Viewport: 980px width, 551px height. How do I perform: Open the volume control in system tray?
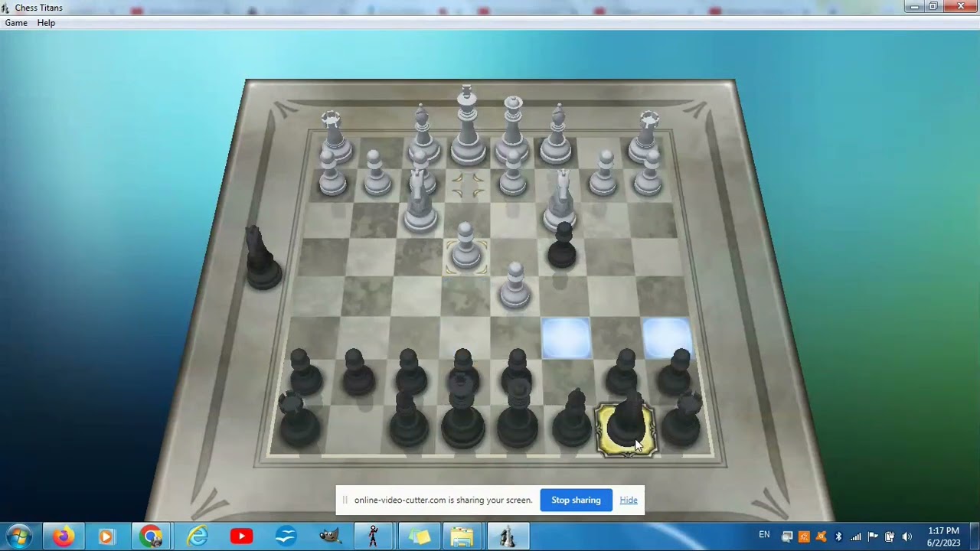click(x=906, y=536)
